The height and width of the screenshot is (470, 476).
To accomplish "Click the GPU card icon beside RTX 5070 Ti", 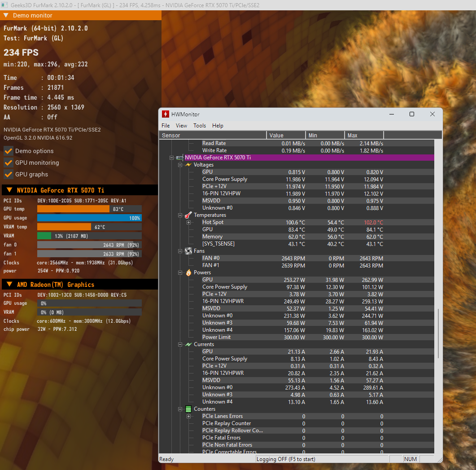I will tap(180, 158).
